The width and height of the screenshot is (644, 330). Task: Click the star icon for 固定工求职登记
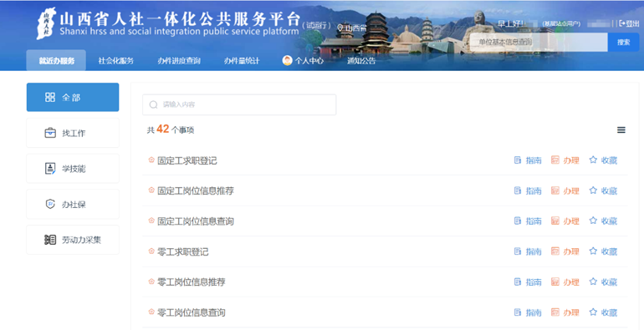593,160
